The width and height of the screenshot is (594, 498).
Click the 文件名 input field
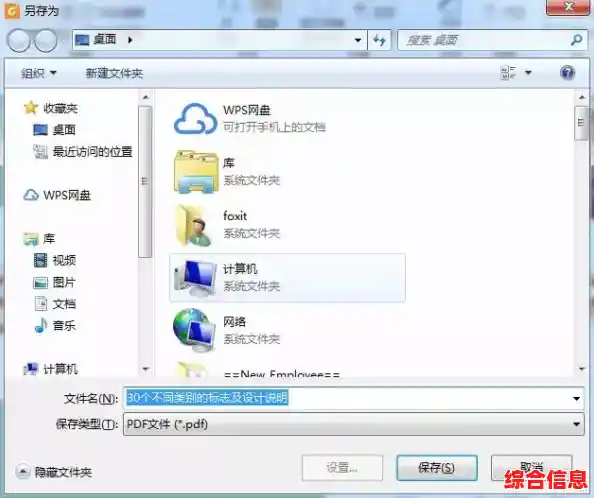coord(354,398)
